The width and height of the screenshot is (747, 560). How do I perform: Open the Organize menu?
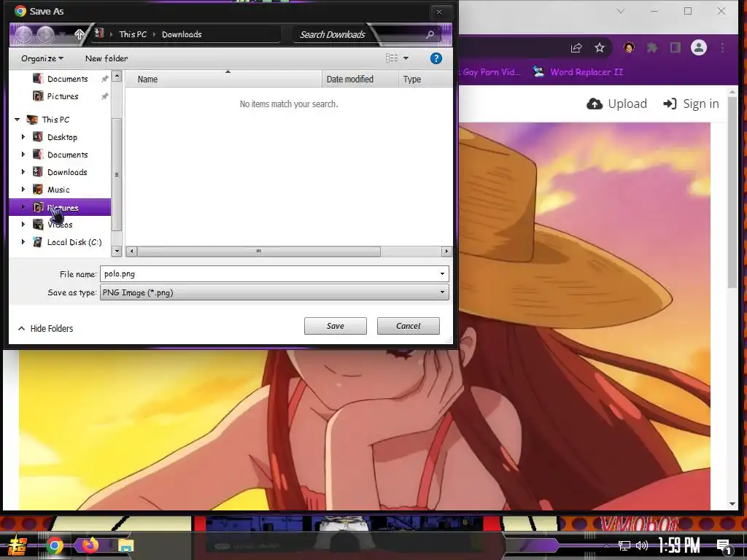click(42, 58)
